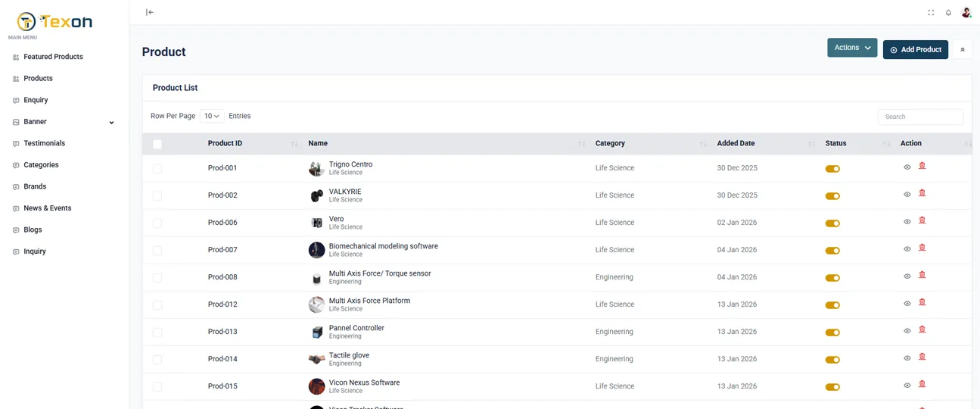Image resolution: width=980 pixels, height=409 pixels.
Task: Delete Multi Axis Force Platform
Action: (x=922, y=302)
